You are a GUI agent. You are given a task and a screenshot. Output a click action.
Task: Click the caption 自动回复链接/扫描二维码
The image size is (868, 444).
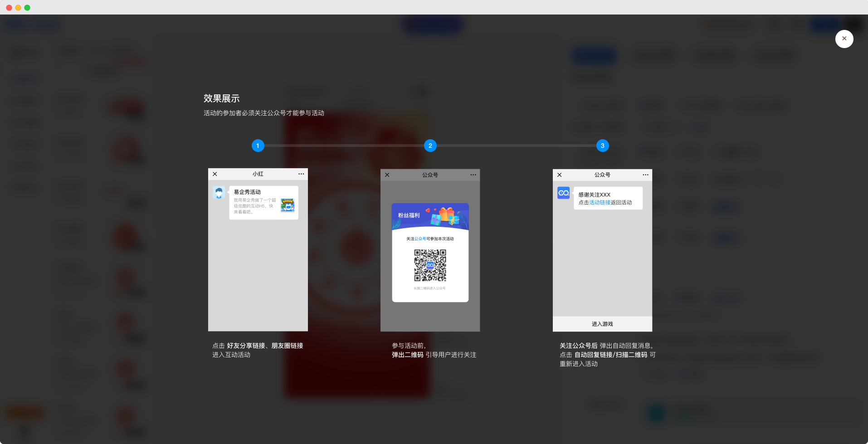[610, 355]
